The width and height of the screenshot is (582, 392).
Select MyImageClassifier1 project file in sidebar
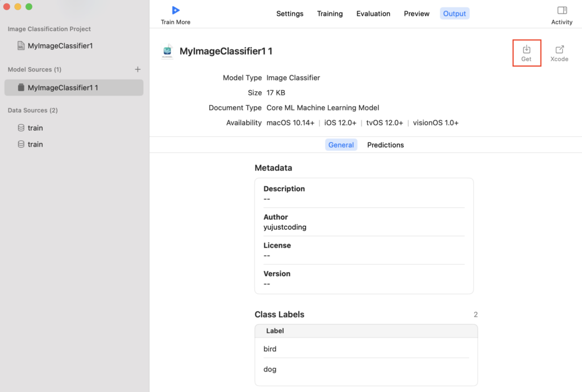pos(60,45)
